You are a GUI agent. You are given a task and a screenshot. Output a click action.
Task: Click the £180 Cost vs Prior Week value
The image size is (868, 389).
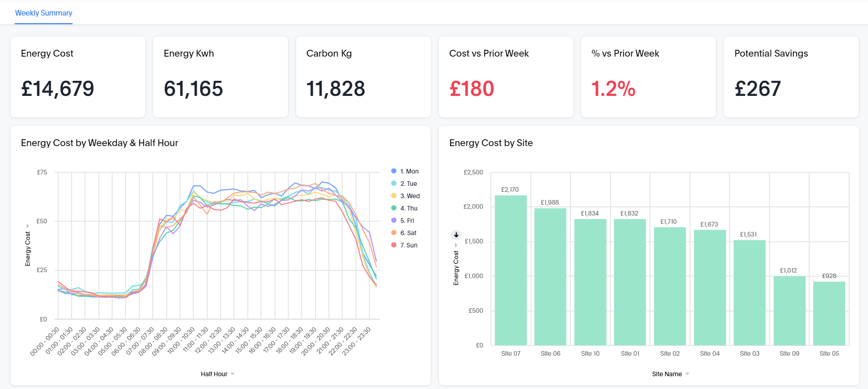click(472, 89)
